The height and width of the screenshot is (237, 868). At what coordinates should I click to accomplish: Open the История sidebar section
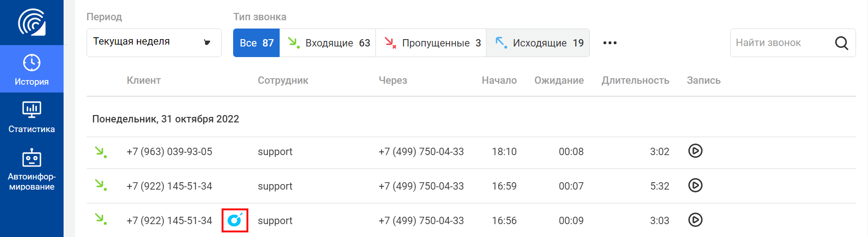coord(32,69)
